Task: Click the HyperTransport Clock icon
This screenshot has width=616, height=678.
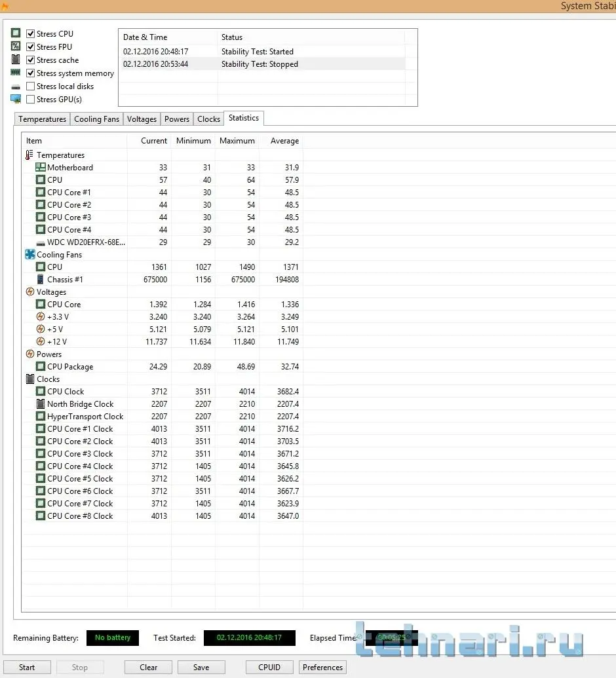Action: (40, 416)
